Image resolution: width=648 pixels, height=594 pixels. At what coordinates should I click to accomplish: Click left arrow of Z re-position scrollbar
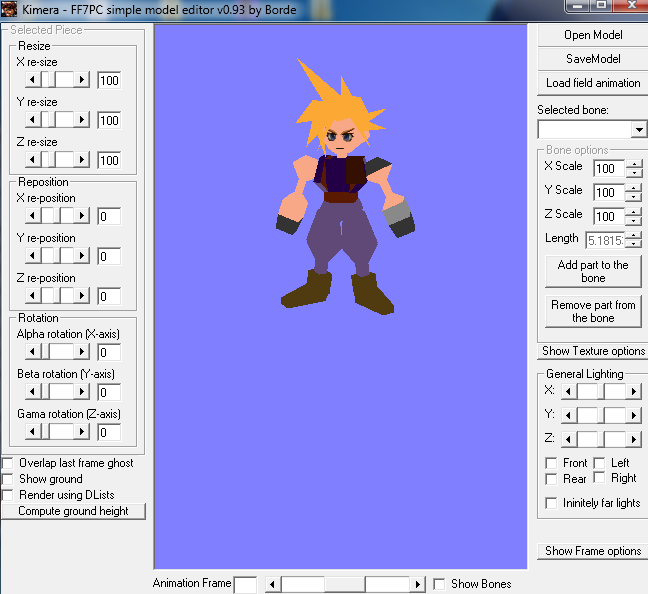pos(33,296)
